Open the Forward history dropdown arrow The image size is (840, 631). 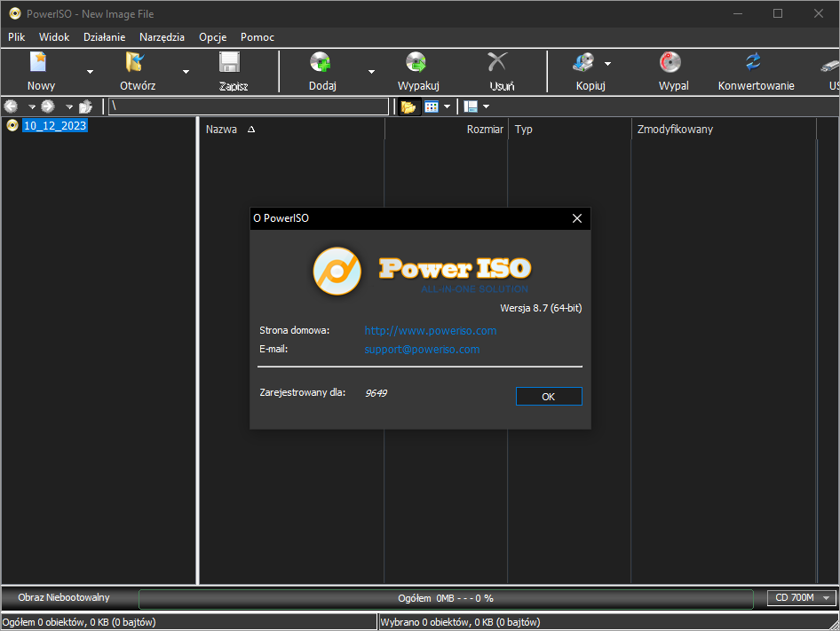tap(69, 107)
